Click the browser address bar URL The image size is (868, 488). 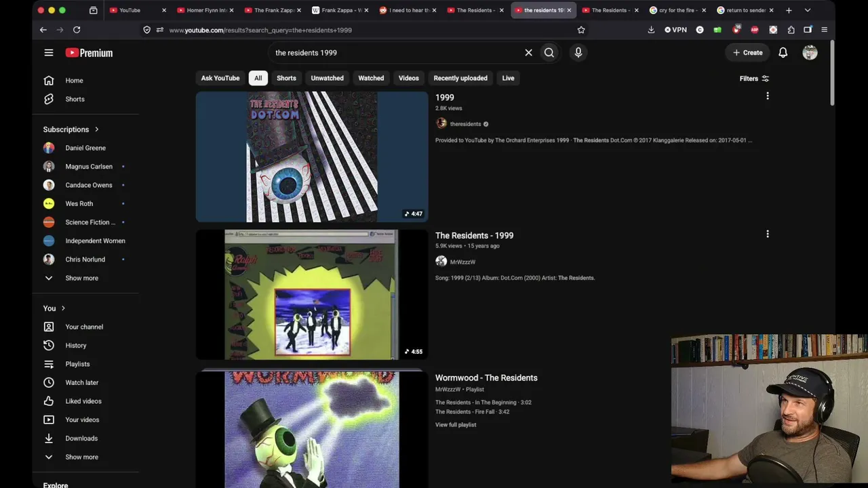point(260,30)
